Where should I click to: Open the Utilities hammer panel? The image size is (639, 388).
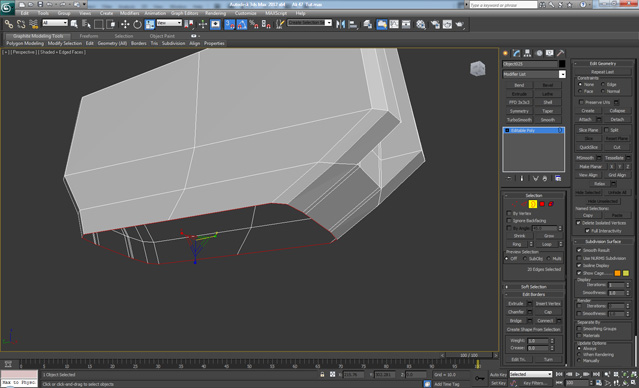click(x=561, y=53)
